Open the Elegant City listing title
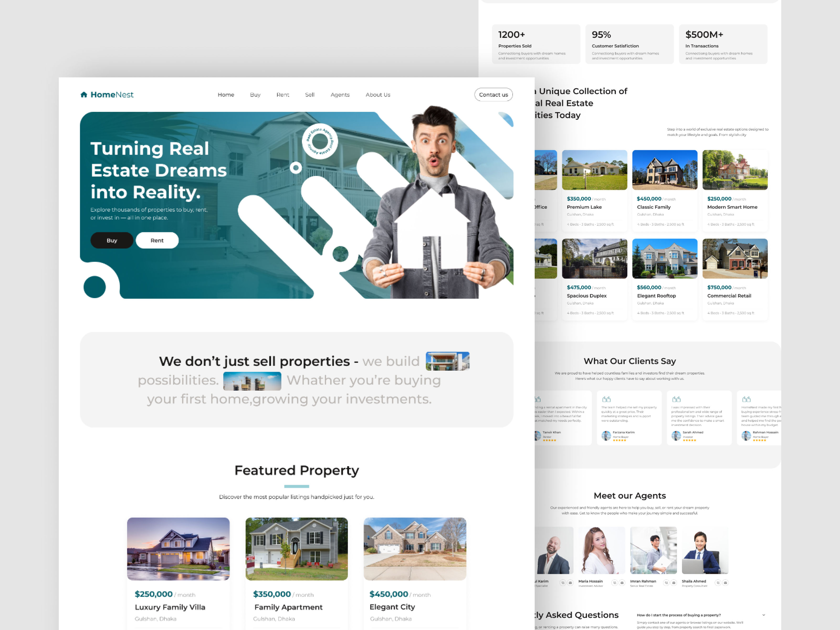The height and width of the screenshot is (630, 840). click(392, 607)
